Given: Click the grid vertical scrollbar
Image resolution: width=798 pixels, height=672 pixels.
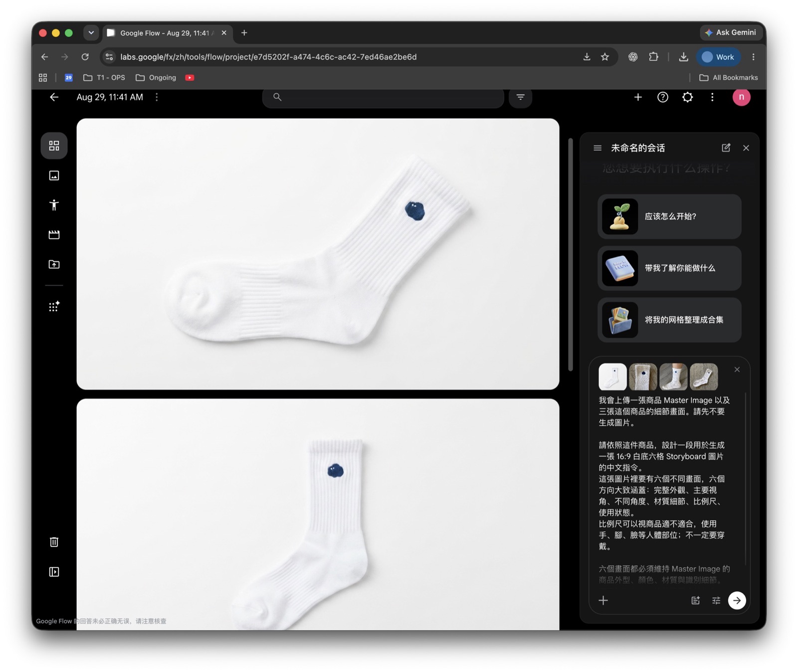Looking at the screenshot, I should coord(571,254).
